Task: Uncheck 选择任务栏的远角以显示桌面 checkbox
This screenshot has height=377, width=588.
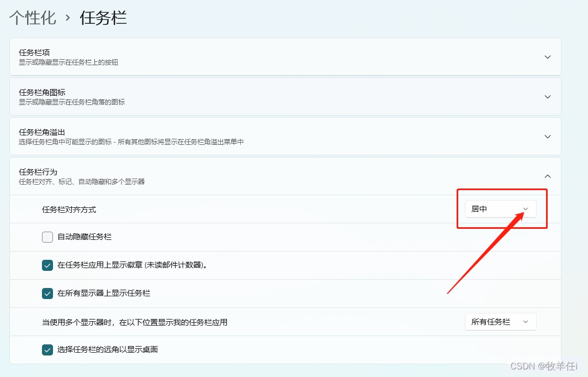Action: pos(47,349)
